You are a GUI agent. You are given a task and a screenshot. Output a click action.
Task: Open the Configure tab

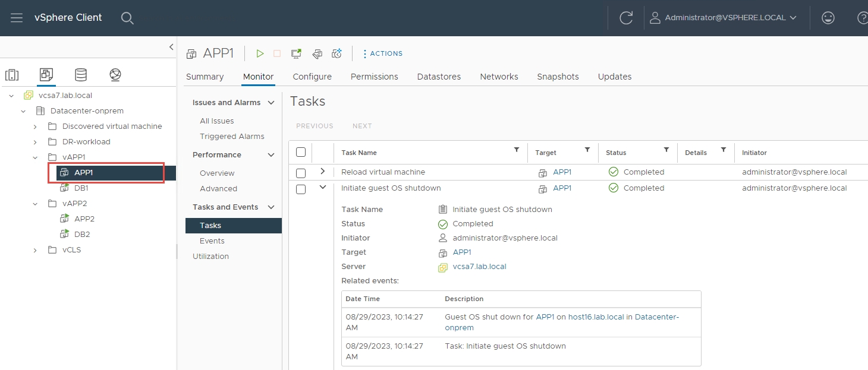(312, 77)
